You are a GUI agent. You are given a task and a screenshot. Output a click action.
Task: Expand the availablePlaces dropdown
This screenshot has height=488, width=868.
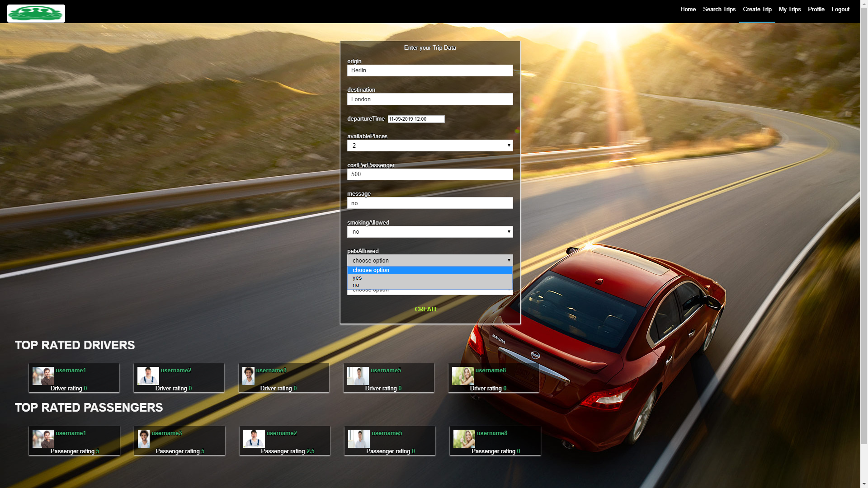(430, 145)
